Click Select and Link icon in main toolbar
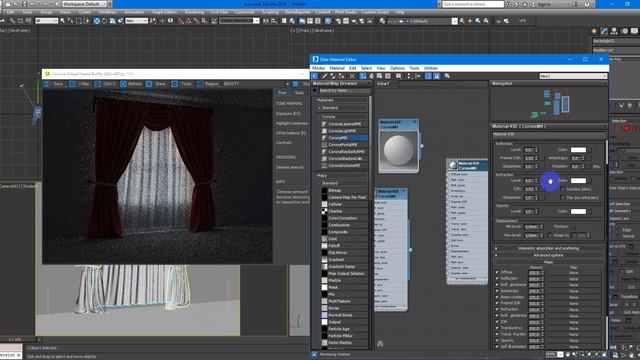640x360 pixels. pos(12,21)
